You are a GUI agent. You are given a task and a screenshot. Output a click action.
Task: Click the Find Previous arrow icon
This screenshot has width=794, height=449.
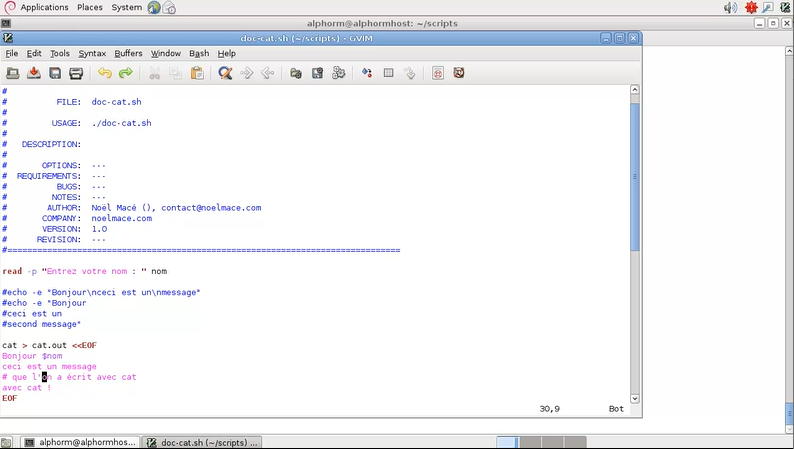click(x=267, y=73)
